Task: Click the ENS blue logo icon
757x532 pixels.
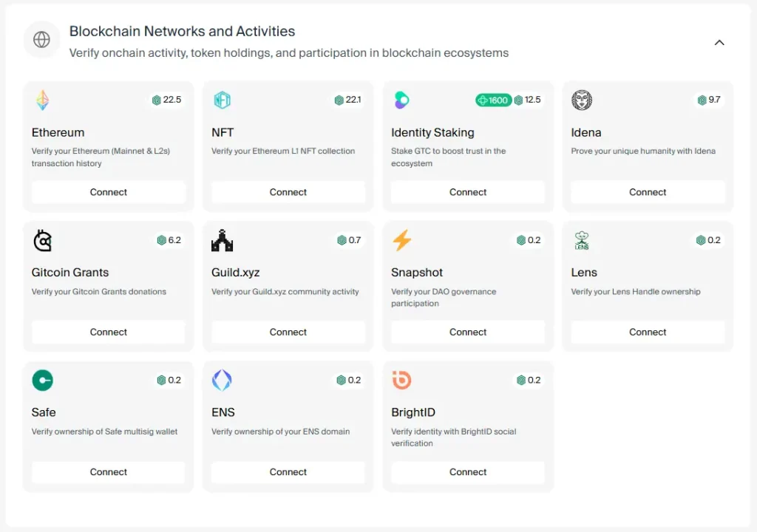Action: coord(222,381)
